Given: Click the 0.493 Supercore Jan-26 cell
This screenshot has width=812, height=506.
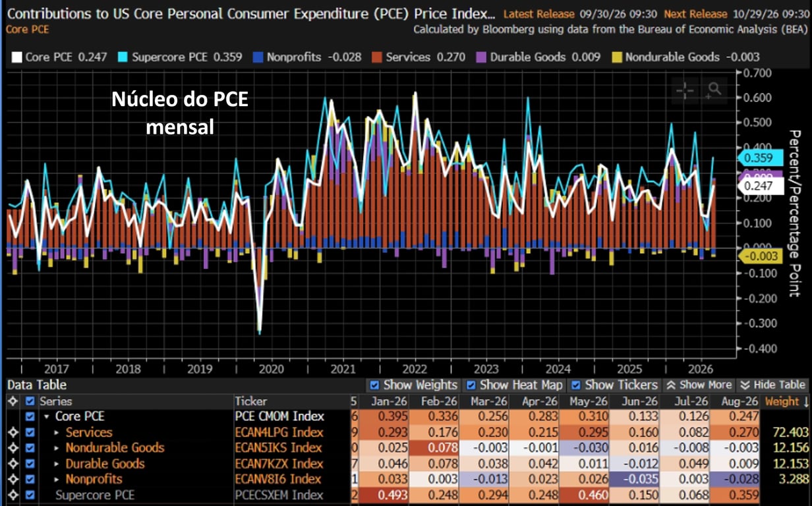Looking at the screenshot, I should pos(383,495).
